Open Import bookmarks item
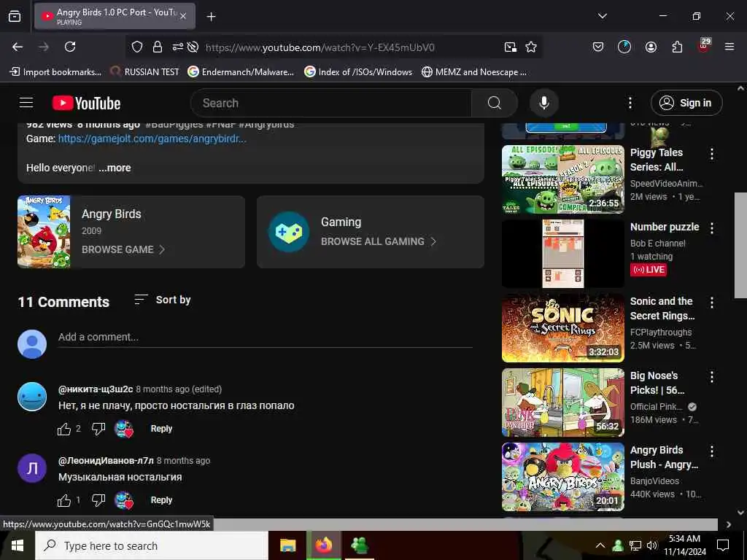The height and width of the screenshot is (560, 747). click(55, 72)
